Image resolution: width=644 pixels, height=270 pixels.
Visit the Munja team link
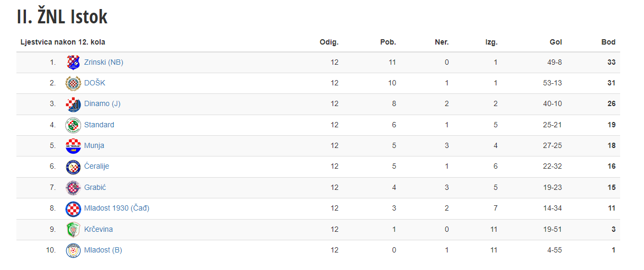(x=94, y=145)
